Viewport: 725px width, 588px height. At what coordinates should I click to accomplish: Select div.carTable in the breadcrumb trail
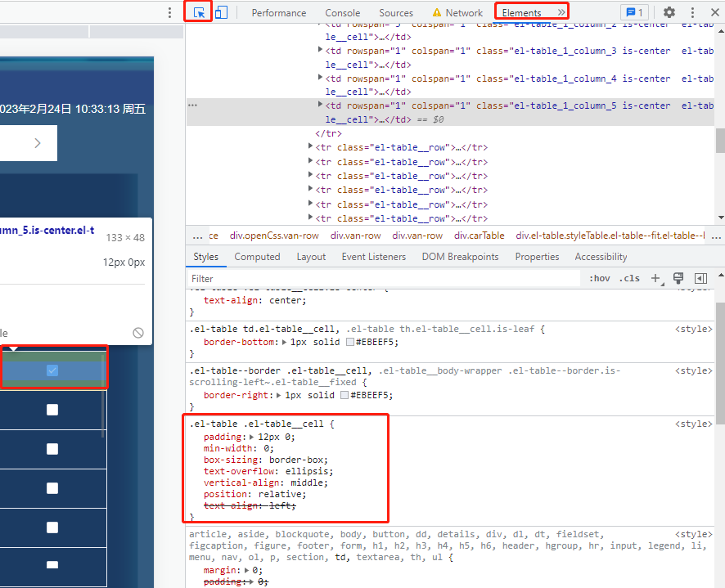pos(479,236)
